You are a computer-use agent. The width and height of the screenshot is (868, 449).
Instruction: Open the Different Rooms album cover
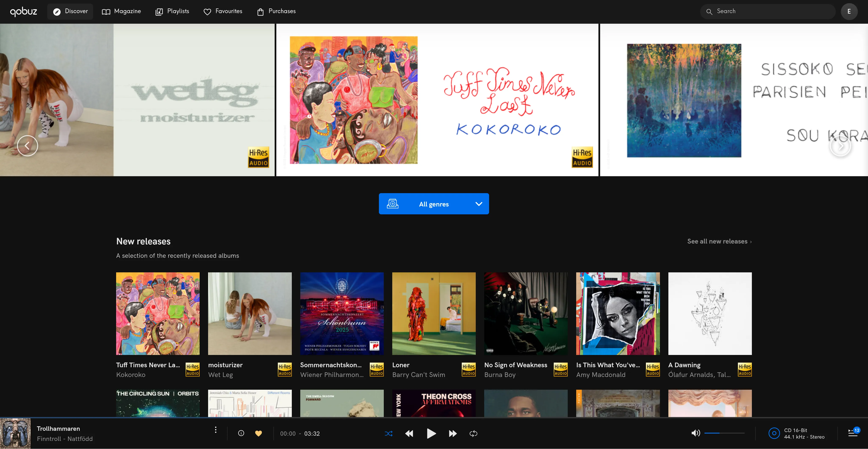click(x=250, y=403)
